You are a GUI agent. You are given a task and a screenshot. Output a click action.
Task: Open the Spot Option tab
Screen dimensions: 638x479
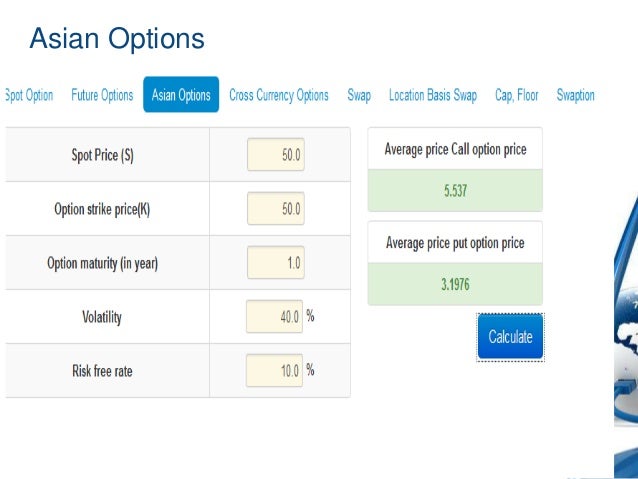pyautogui.click(x=29, y=95)
